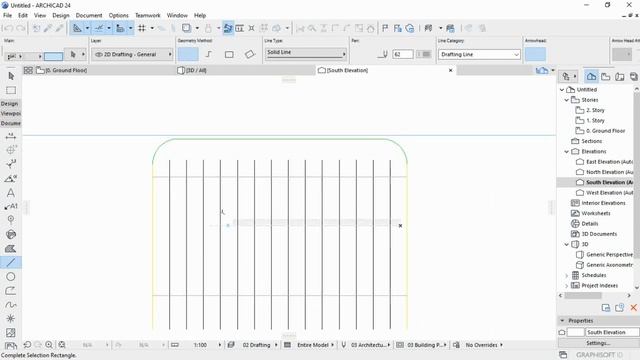The height and width of the screenshot is (360, 640).
Task: Open Project Map view in Navigator
Action: 591,76
